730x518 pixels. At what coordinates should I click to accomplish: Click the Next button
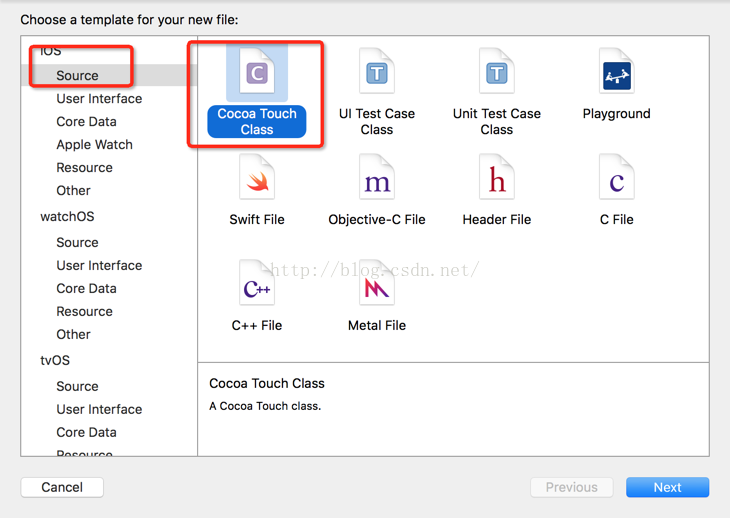pos(667,487)
